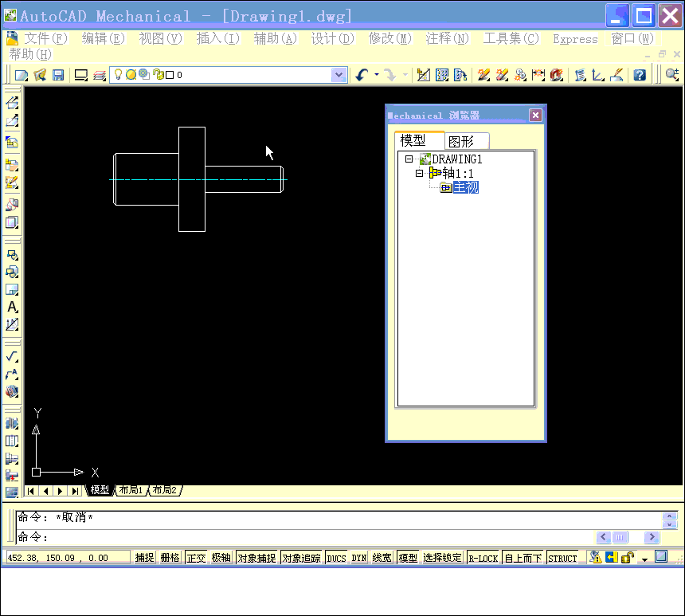Toggle 极轴 polar tracking in status bar
This screenshot has height=616, width=685.
tap(221, 558)
